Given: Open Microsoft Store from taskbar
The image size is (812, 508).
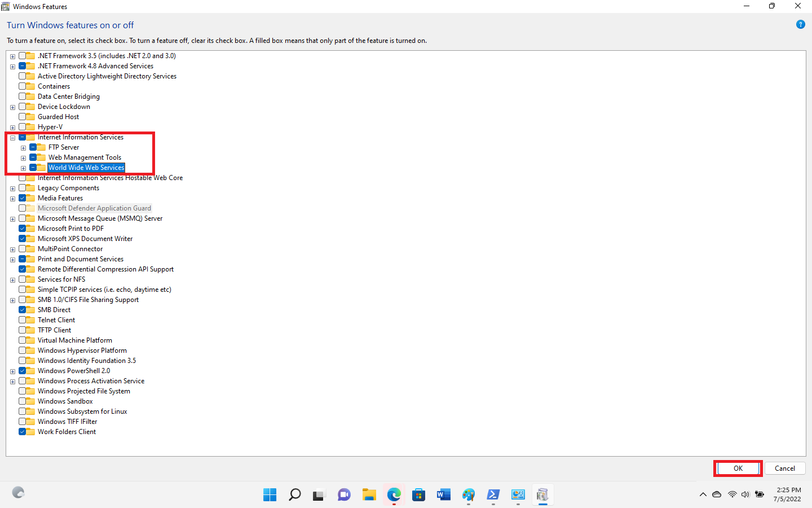Looking at the screenshot, I should click(418, 495).
